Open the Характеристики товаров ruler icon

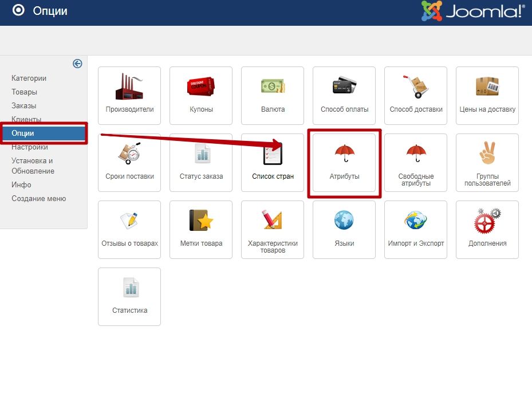273,219
